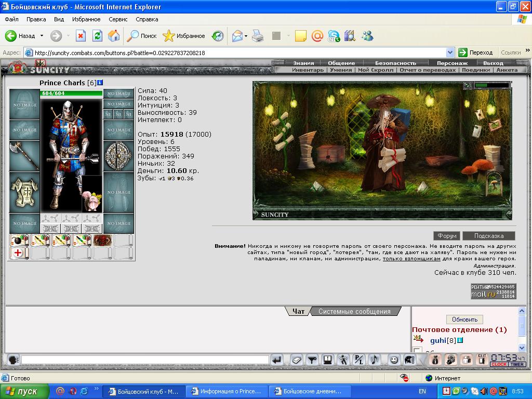Click the mail.ru rating counter banner
The width and height of the screenshot is (532, 399).
pos(494,291)
